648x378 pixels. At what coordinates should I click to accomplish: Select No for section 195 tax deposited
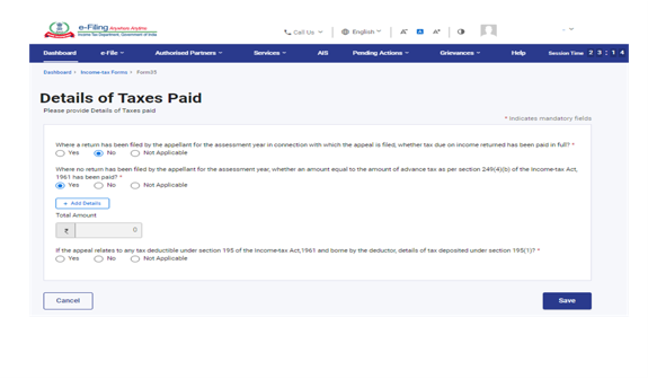(98, 259)
